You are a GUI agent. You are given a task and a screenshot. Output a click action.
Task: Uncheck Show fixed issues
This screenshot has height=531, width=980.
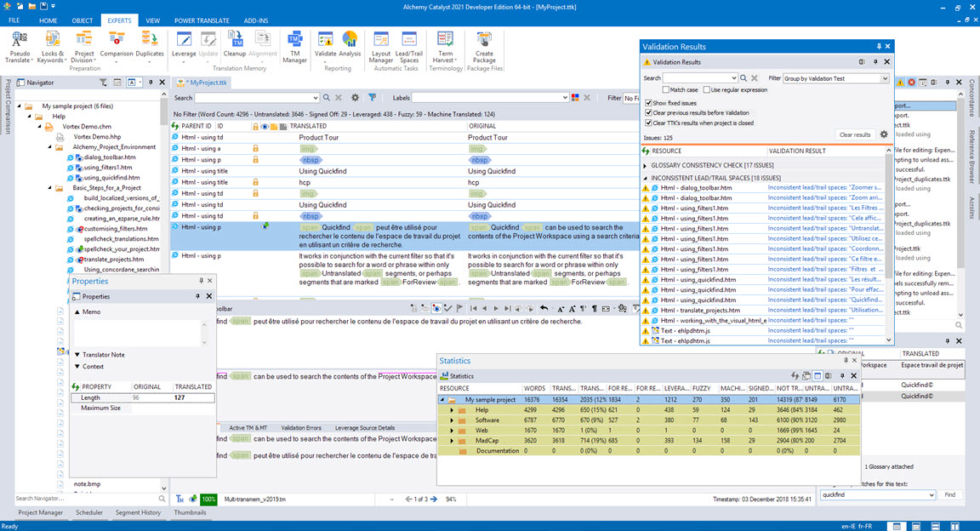click(648, 103)
